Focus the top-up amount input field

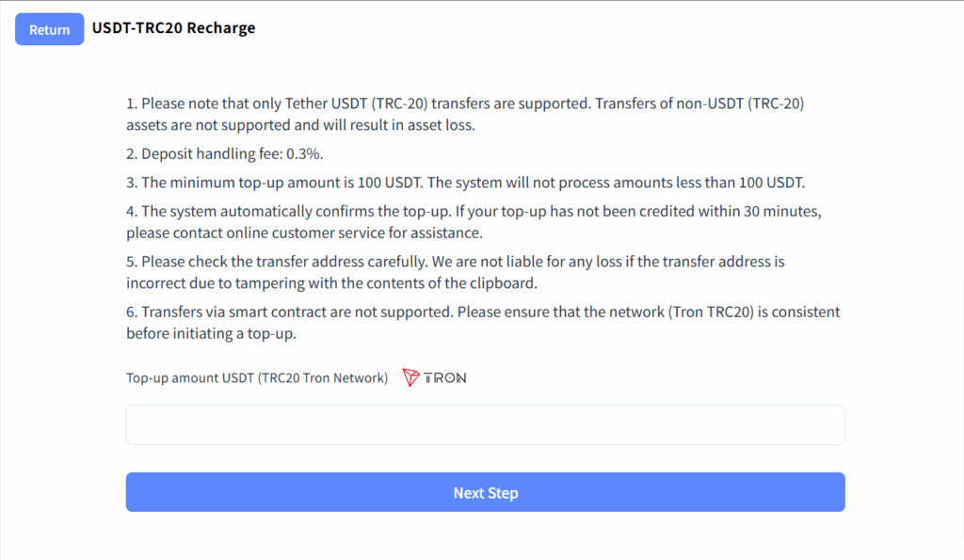(485, 424)
